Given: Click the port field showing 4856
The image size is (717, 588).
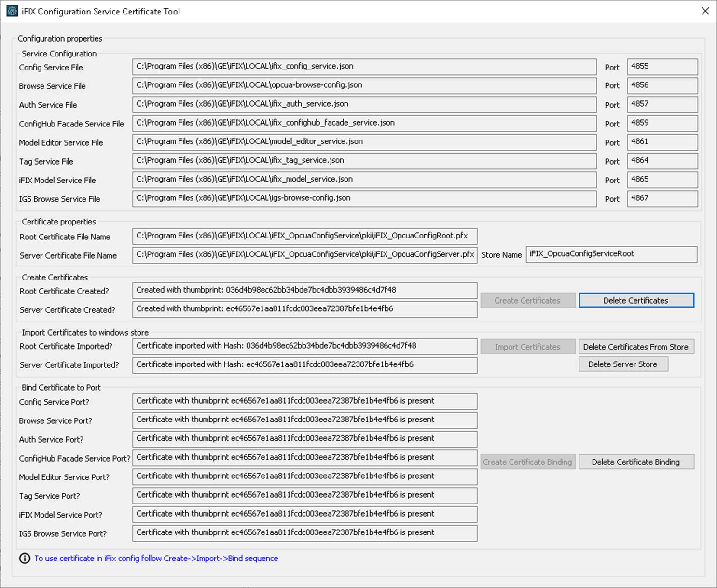Looking at the screenshot, I should (x=662, y=85).
